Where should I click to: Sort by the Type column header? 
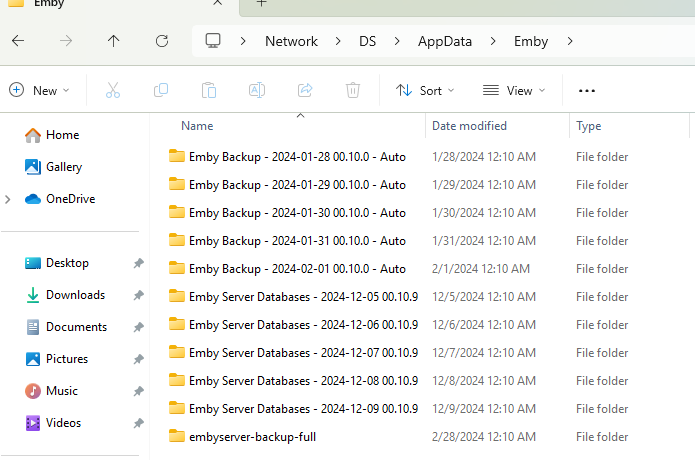[589, 126]
